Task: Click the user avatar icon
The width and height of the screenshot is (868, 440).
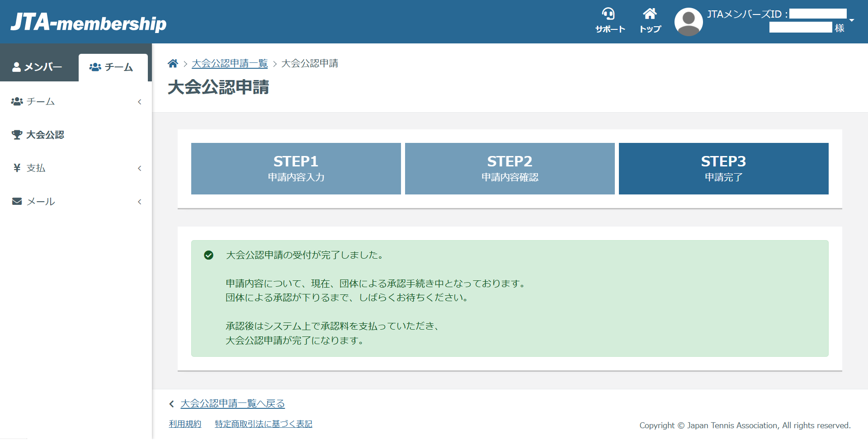Action: pyautogui.click(x=688, y=22)
